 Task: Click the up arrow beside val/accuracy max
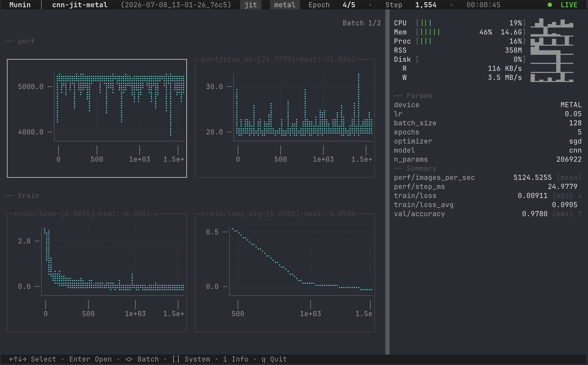pyautogui.click(x=580, y=214)
